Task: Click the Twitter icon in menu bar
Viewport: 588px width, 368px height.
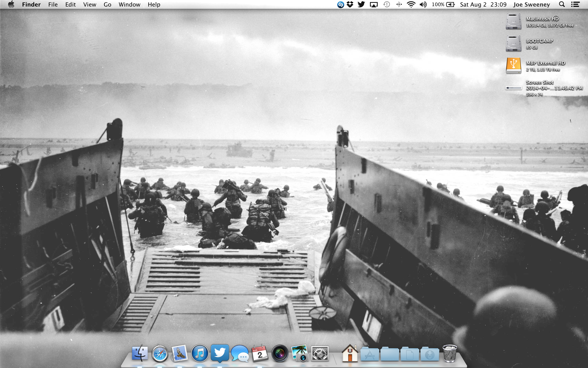Action: point(361,4)
